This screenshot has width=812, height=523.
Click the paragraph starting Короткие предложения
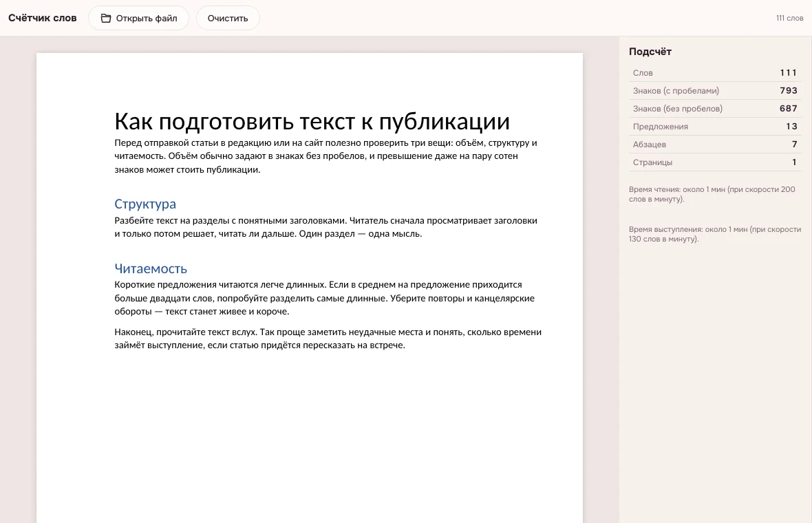(x=325, y=298)
